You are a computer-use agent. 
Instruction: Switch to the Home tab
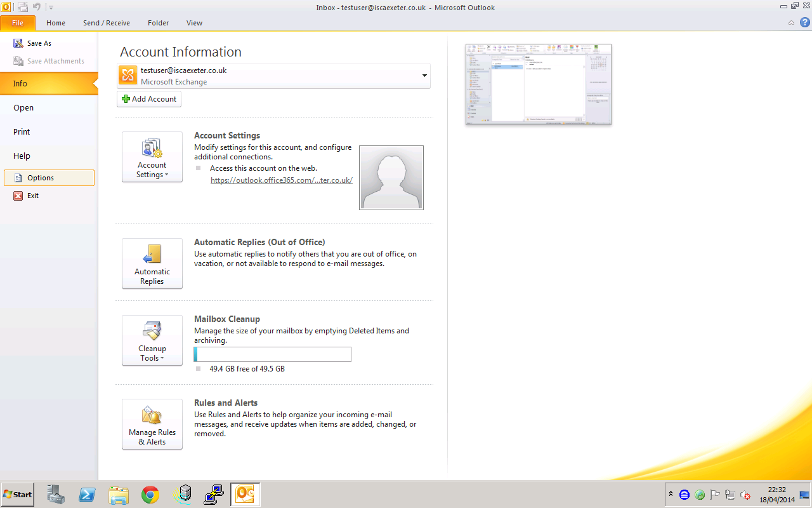(x=56, y=23)
